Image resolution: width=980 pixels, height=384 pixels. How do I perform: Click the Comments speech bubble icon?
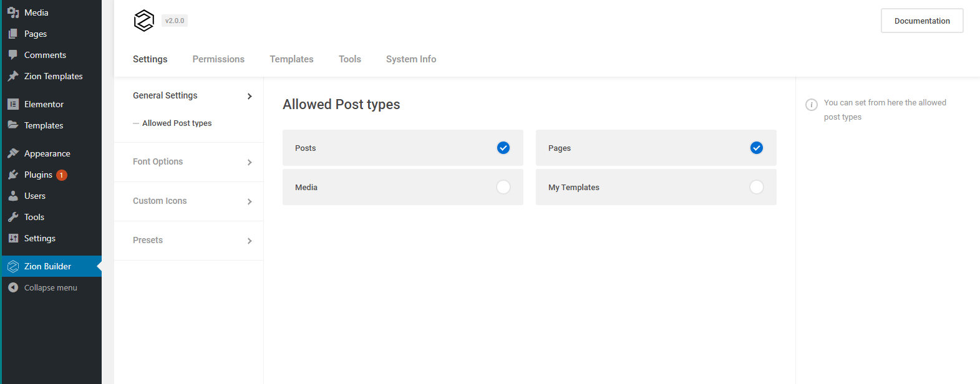[x=13, y=55]
